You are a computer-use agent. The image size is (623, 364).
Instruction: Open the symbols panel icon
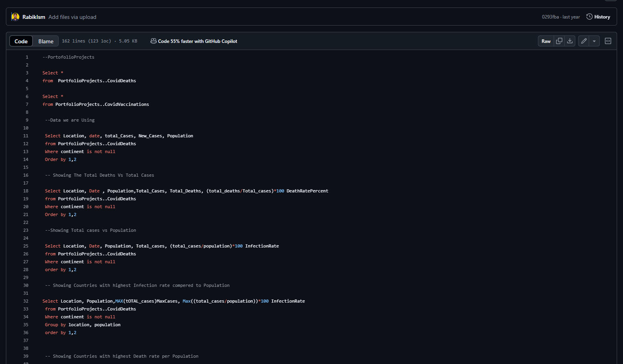coord(608,41)
